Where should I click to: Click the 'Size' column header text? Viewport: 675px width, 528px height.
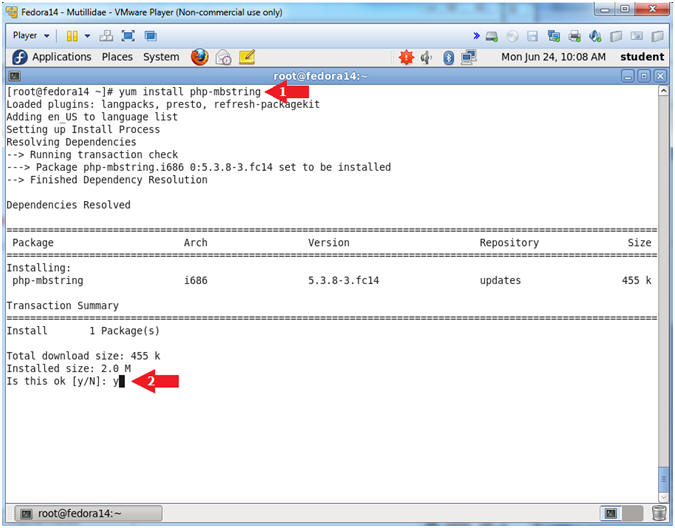(x=639, y=243)
